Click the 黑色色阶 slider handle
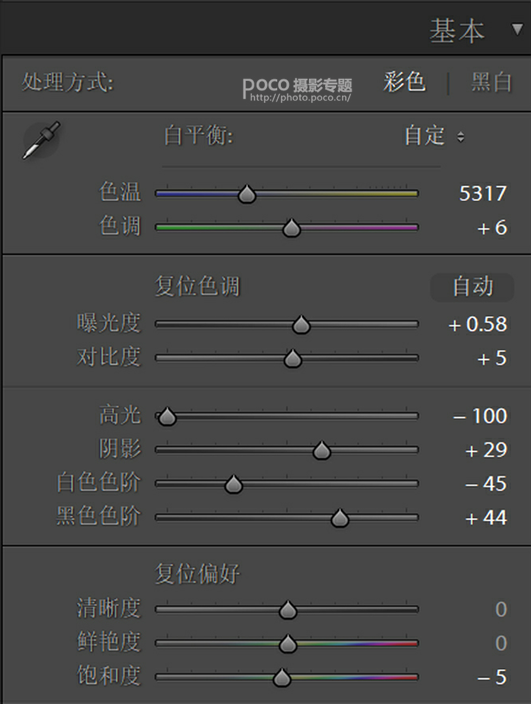The width and height of the screenshot is (531, 704). click(x=340, y=518)
